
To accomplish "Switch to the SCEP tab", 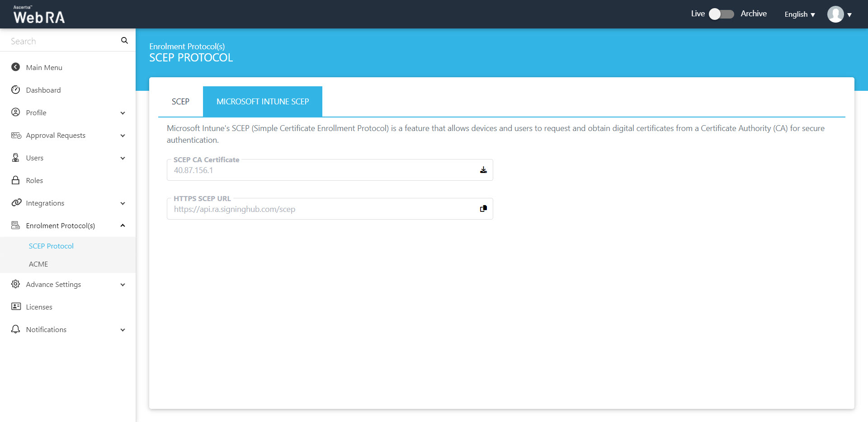I will 180,102.
